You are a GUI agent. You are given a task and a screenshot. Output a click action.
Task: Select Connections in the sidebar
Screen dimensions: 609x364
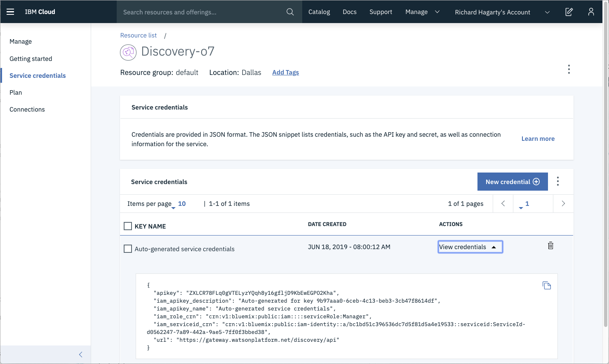(x=27, y=110)
